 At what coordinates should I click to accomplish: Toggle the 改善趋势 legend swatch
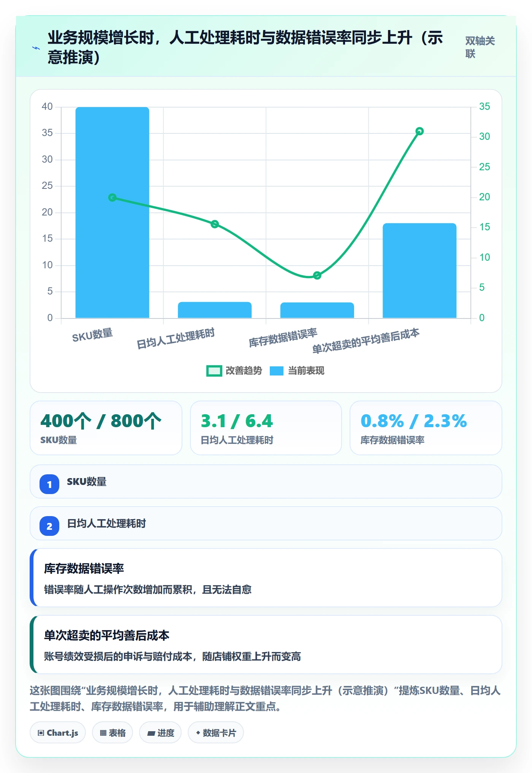click(x=214, y=371)
